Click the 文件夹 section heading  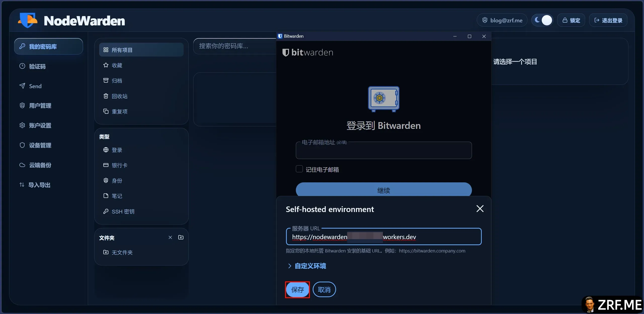pos(107,238)
